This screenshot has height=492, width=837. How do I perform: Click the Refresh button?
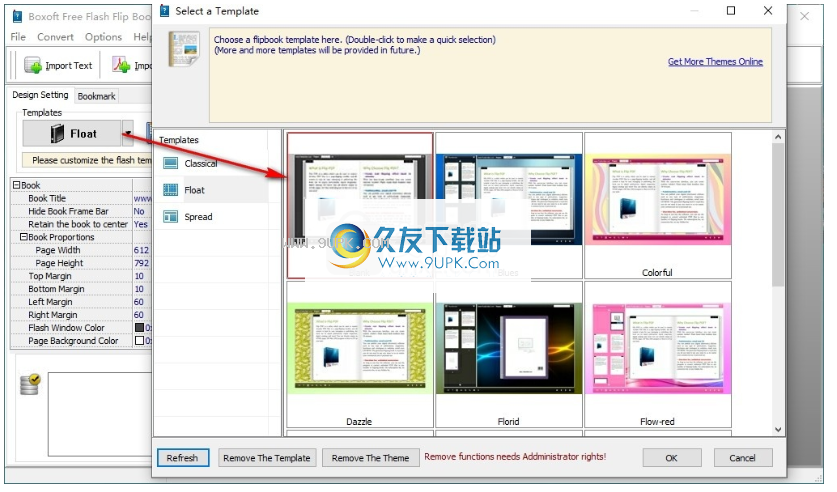[x=183, y=458]
